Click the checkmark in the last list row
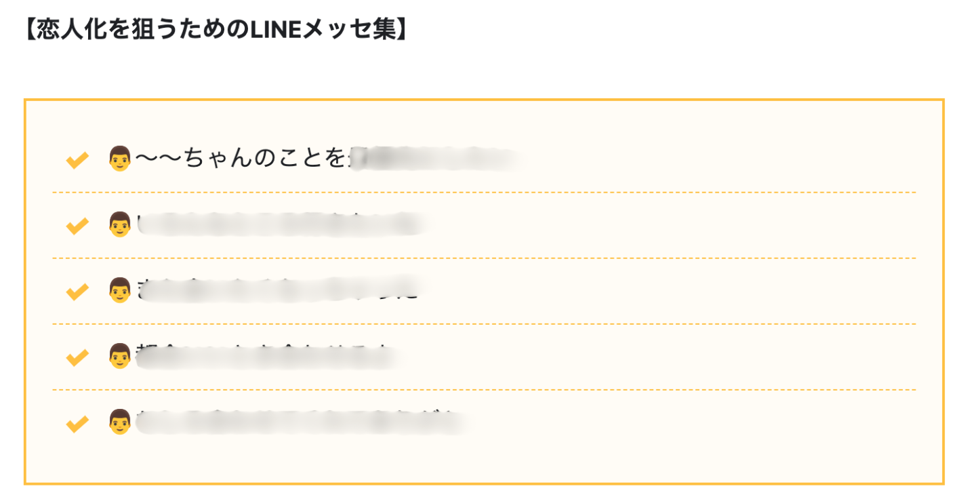The height and width of the screenshot is (495, 980). pos(77,423)
